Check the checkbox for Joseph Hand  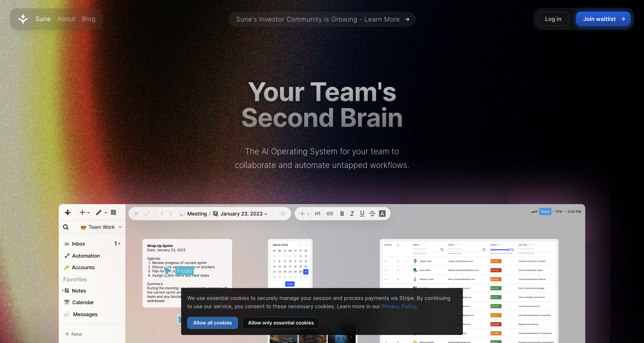point(406,261)
